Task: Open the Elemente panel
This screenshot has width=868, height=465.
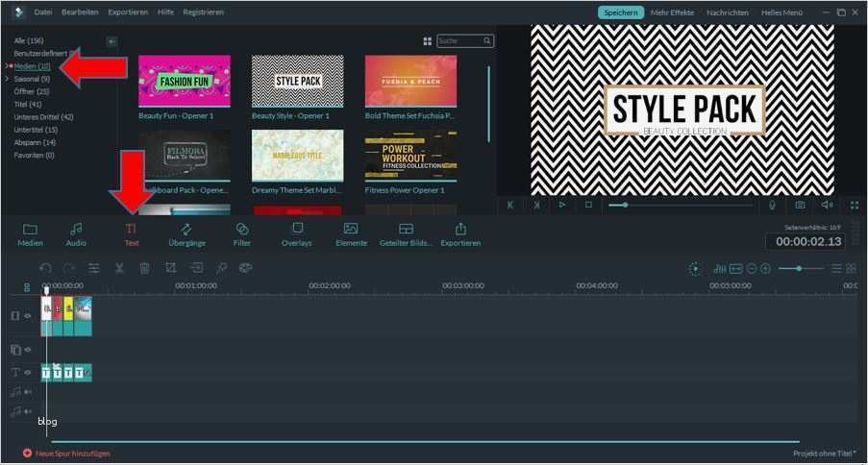Action: click(351, 233)
